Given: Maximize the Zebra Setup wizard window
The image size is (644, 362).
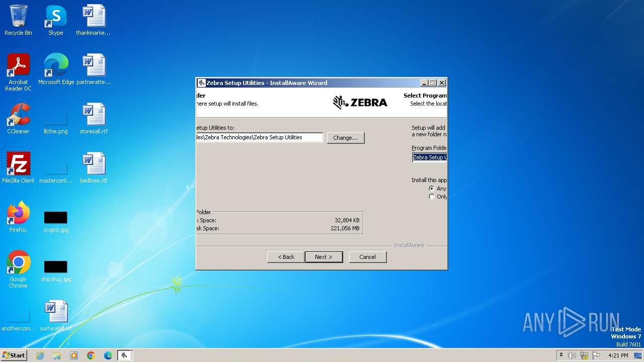Looking at the screenshot, I should click(x=433, y=83).
